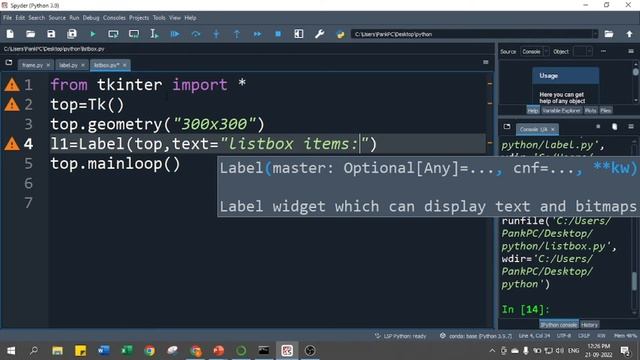Click the warning icon on line 4

[x=12, y=144]
